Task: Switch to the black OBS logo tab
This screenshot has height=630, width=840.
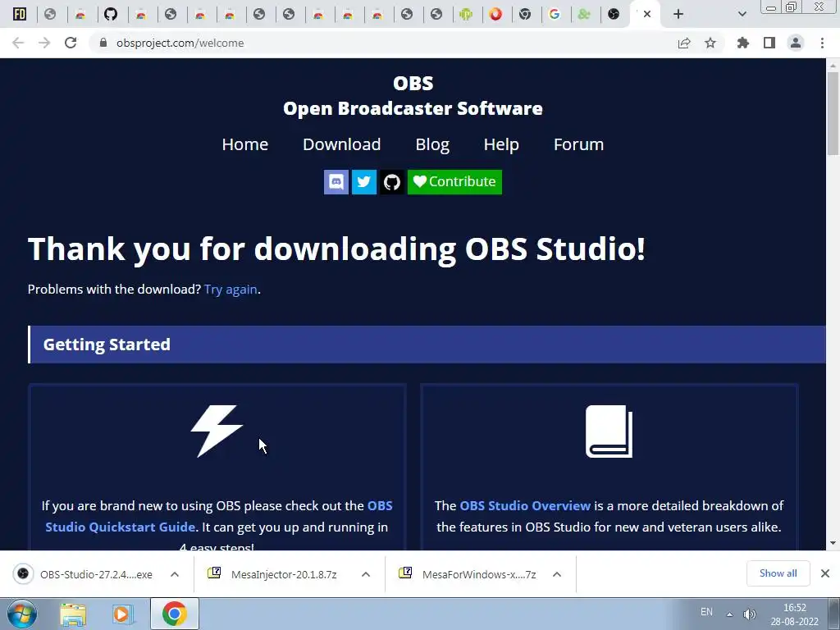Action: (x=614, y=14)
